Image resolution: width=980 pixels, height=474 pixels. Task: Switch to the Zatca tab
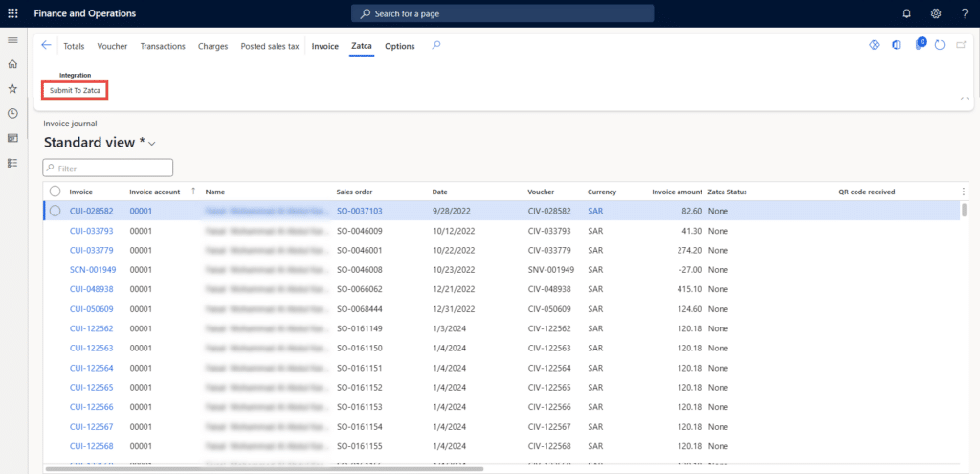coord(362,46)
